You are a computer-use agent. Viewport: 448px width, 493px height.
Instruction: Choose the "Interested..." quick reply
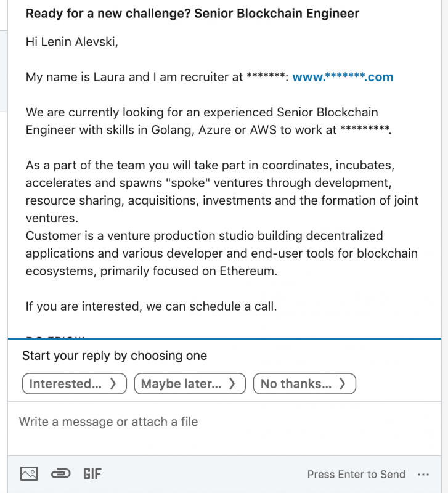pyautogui.click(x=66, y=384)
